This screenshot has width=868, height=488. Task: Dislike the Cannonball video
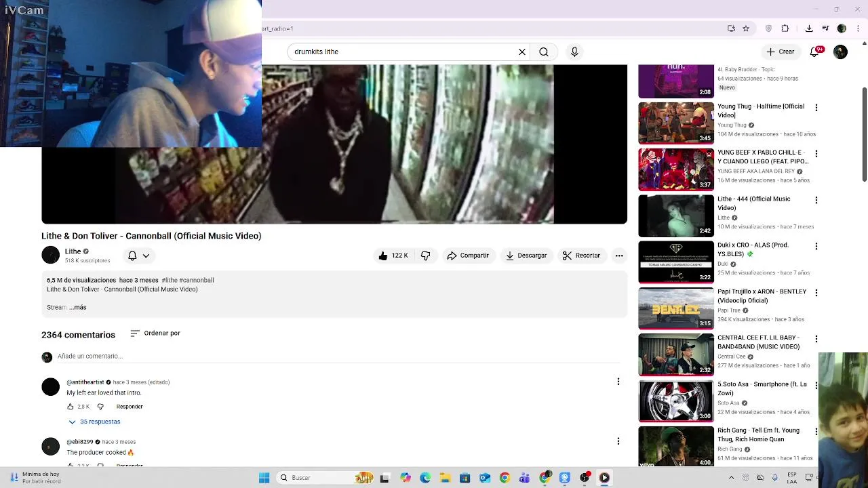(x=425, y=256)
